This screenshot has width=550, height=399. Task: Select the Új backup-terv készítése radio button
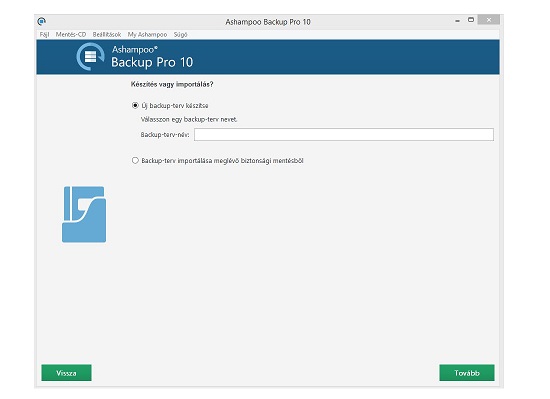(135, 106)
